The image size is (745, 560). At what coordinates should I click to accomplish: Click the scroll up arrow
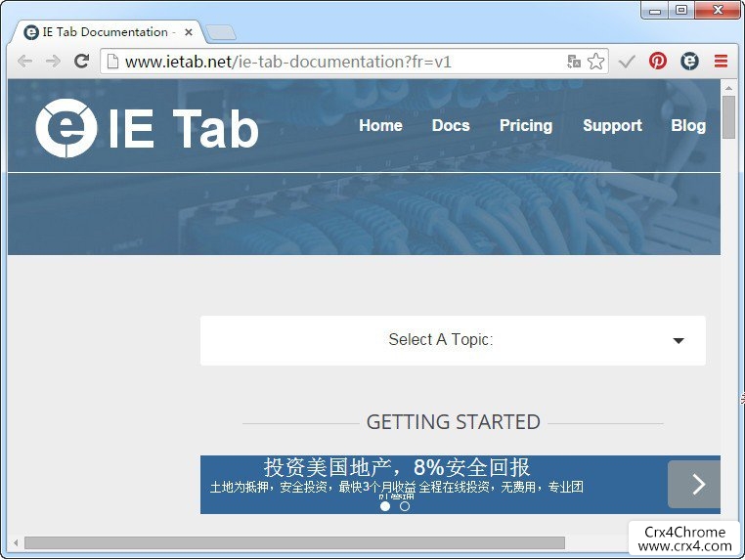(x=728, y=88)
